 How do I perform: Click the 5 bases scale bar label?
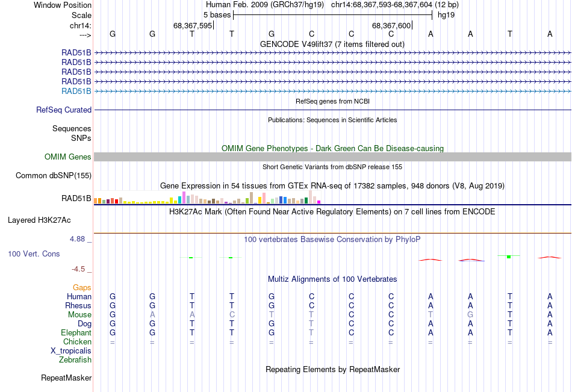pyautogui.click(x=217, y=15)
